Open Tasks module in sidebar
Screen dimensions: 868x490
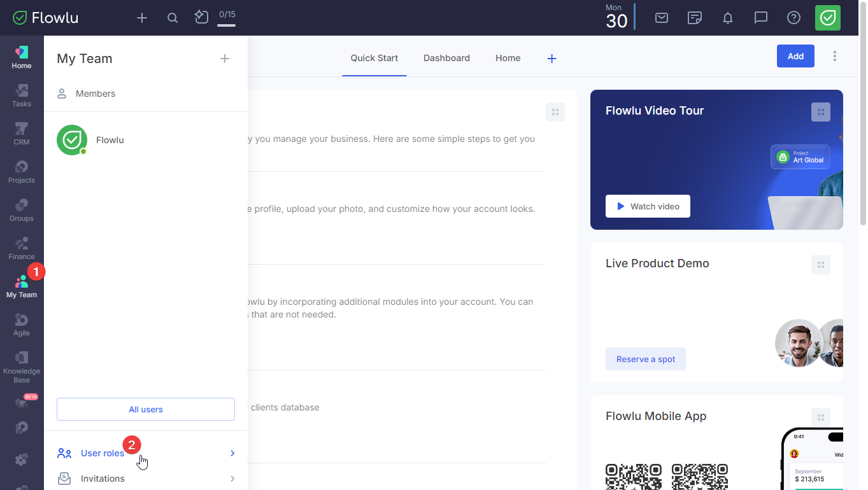click(22, 95)
